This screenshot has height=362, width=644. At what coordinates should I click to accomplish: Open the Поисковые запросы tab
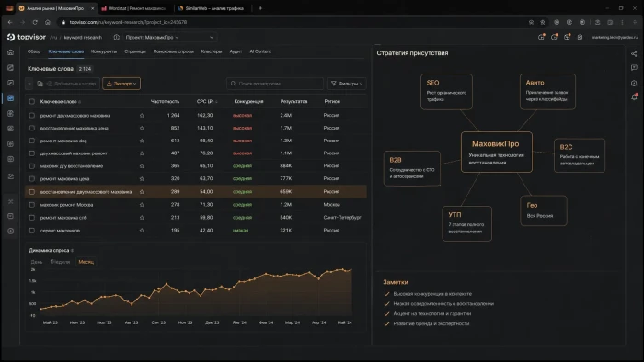tap(173, 51)
